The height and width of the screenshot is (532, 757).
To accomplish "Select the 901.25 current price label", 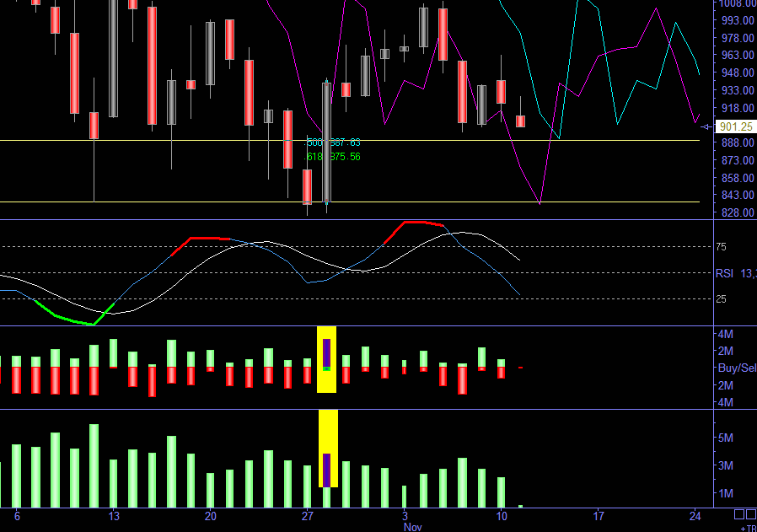I will point(736,126).
